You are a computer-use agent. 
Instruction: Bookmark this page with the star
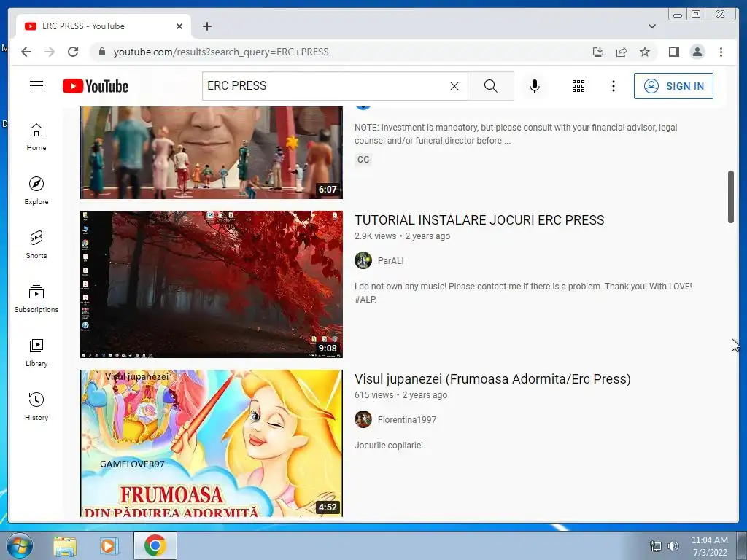(x=645, y=52)
